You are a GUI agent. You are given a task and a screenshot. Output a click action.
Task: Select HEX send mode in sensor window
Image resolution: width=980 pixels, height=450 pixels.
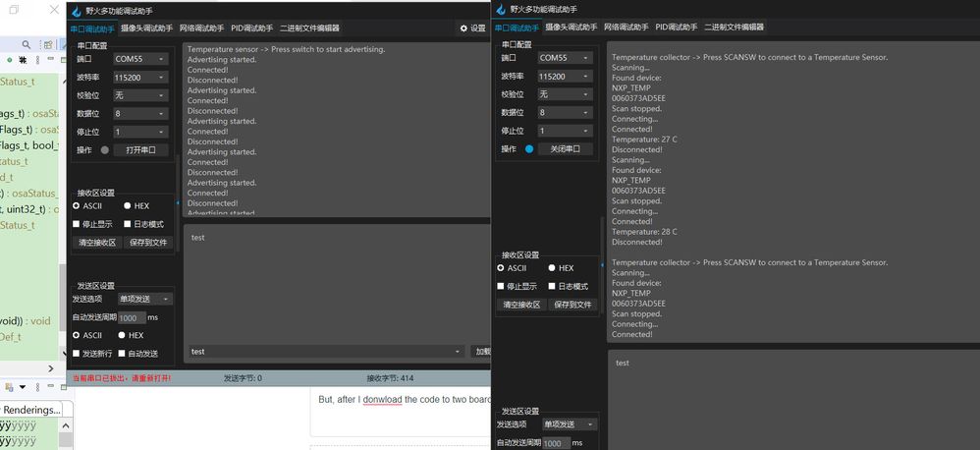click(122, 335)
